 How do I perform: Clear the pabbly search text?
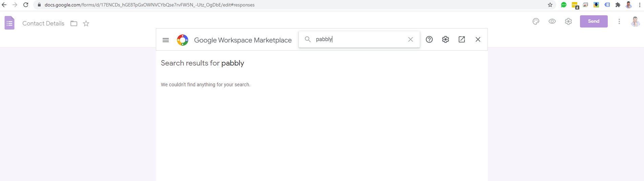pos(410,39)
